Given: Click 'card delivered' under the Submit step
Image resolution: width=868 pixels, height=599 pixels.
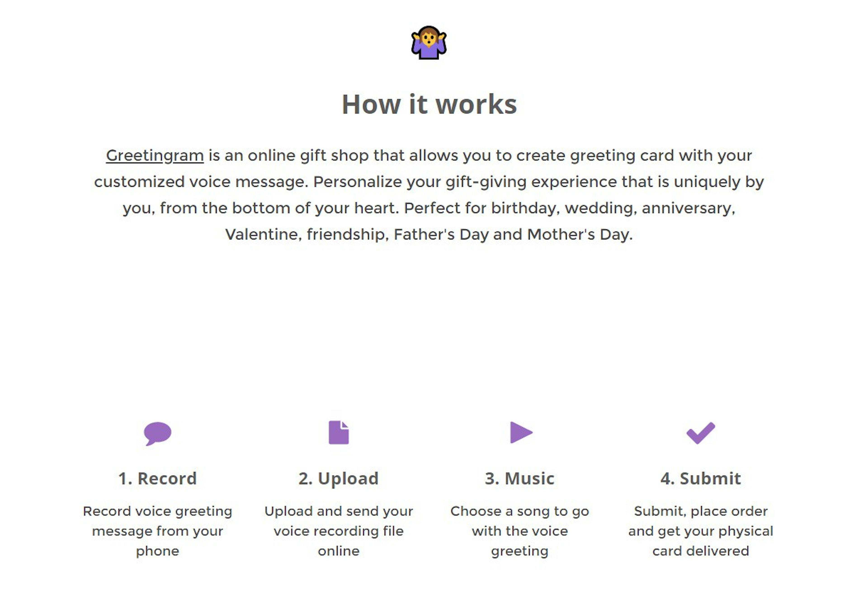Looking at the screenshot, I should [701, 551].
